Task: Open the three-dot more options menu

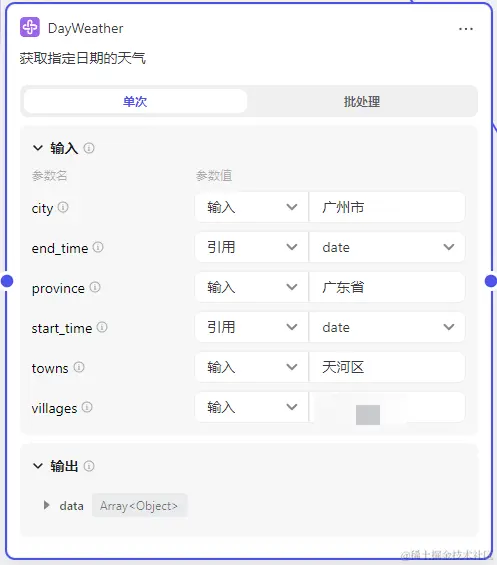Action: (466, 29)
